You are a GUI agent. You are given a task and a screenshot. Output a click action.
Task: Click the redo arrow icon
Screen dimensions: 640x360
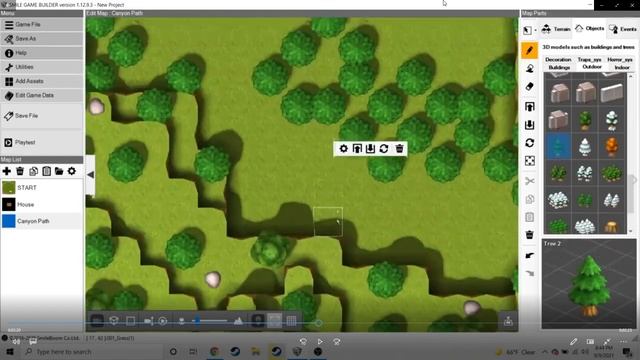tap(529, 273)
